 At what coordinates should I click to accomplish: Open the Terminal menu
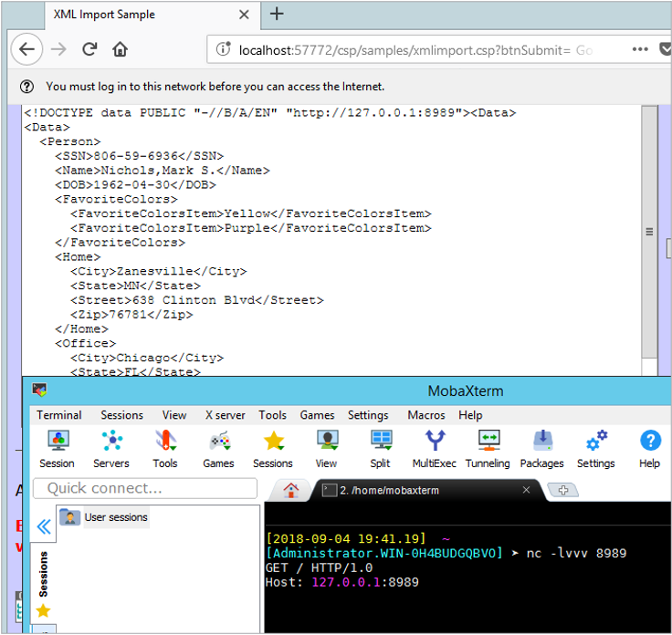59,415
